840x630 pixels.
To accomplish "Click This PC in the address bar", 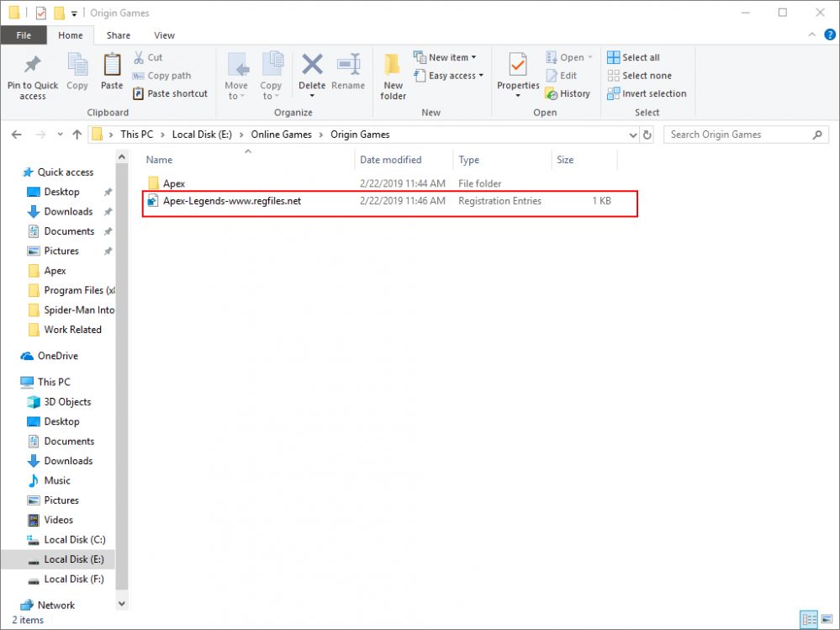I will pyautogui.click(x=136, y=135).
